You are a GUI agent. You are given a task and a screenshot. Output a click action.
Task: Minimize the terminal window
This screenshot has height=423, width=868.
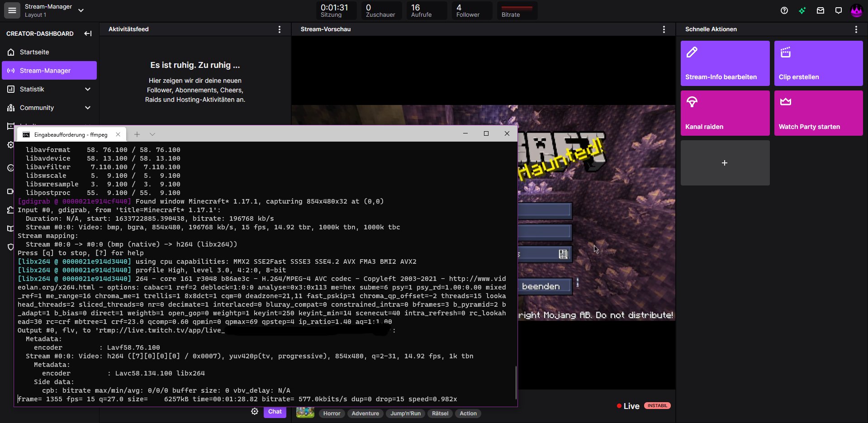click(x=465, y=133)
